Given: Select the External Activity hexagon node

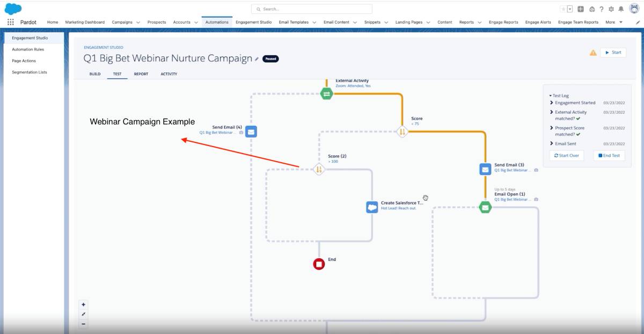Looking at the screenshot, I should (326, 94).
